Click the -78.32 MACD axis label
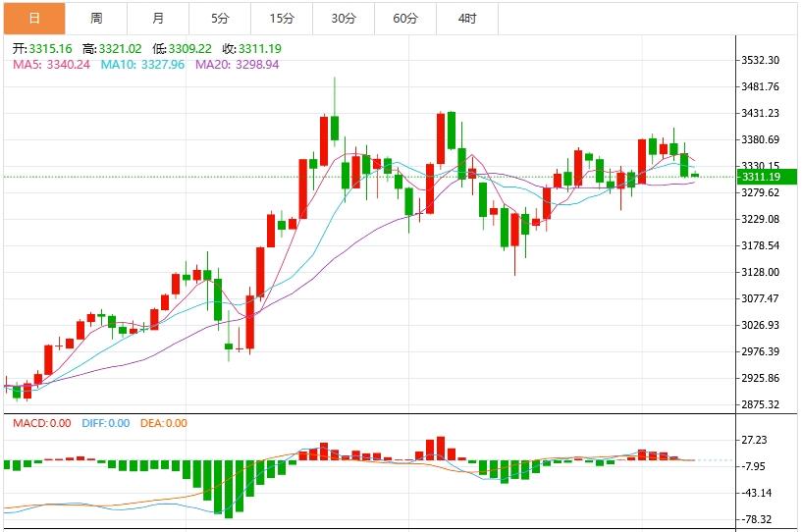The width and height of the screenshot is (802, 532). (x=758, y=519)
